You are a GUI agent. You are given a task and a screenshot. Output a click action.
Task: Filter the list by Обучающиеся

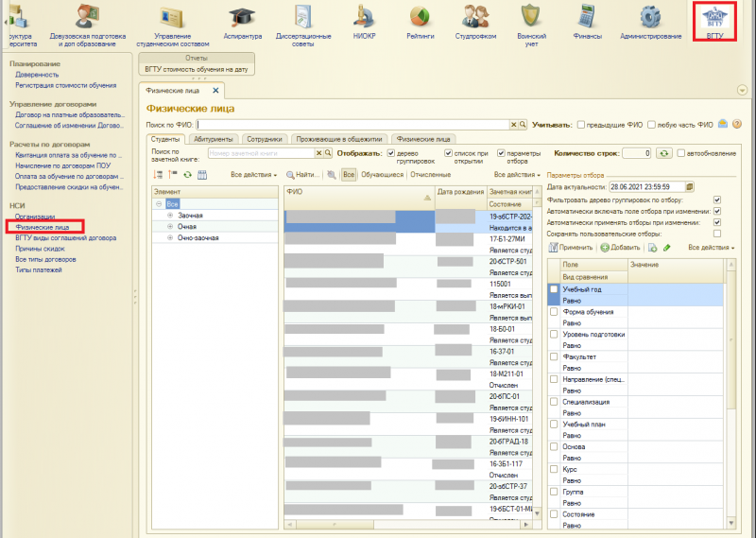coord(383,175)
